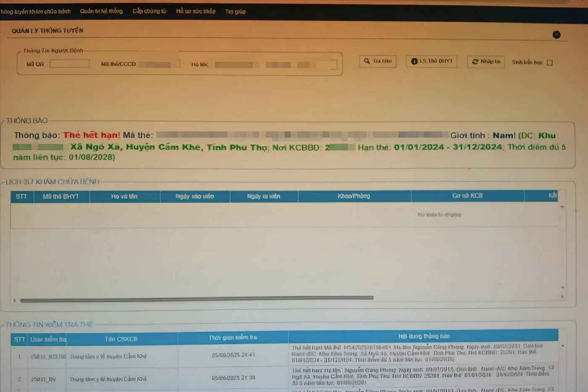Click the magnifier icon on Tra cứu
This screenshot has width=588, height=392.
[367, 61]
